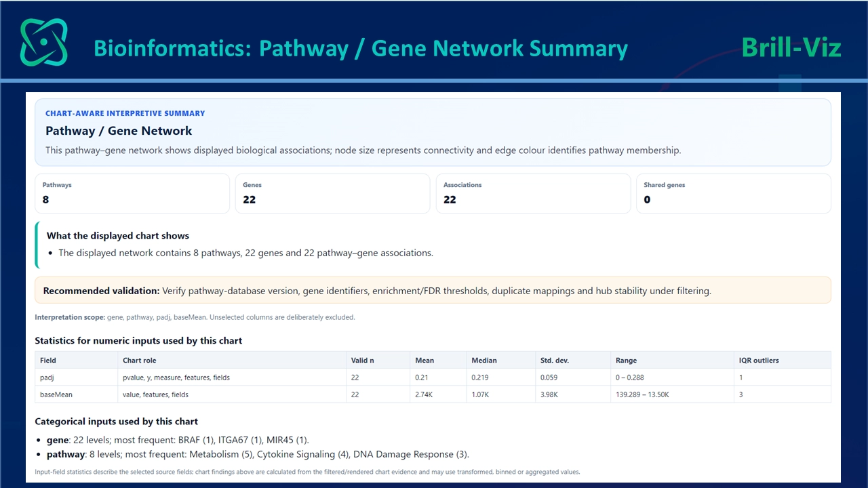
Task: Click the 'CHART-AWARE INTERPRETIVE SUMMARY' label
Action: (125, 113)
